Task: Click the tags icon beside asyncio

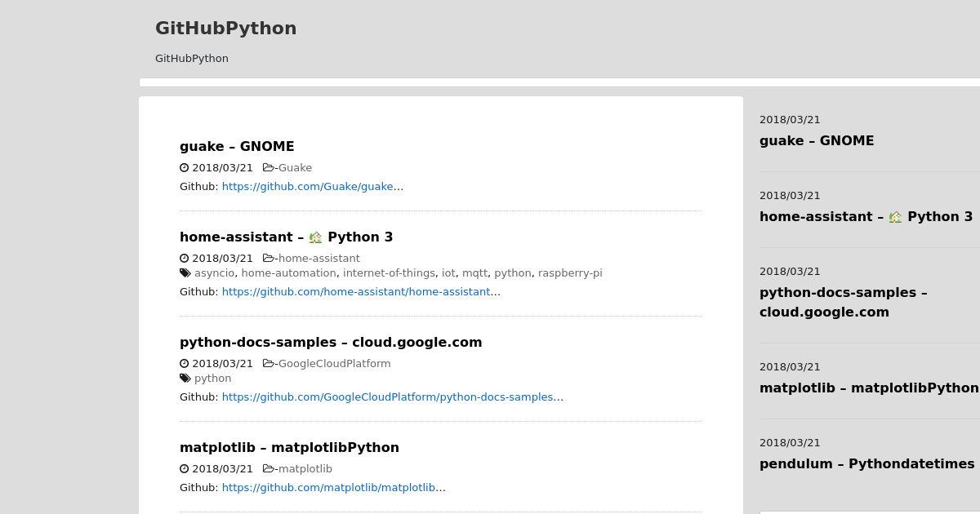Action: point(185,273)
